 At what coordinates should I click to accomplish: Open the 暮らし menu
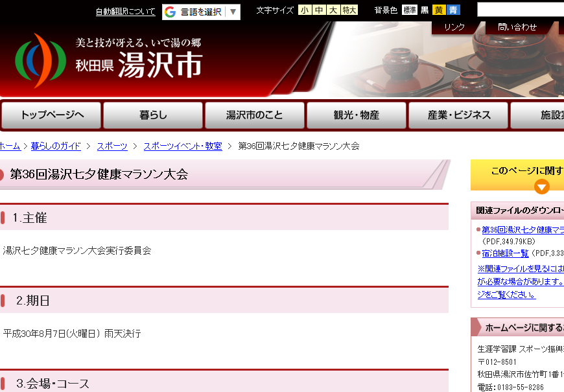tap(153, 115)
